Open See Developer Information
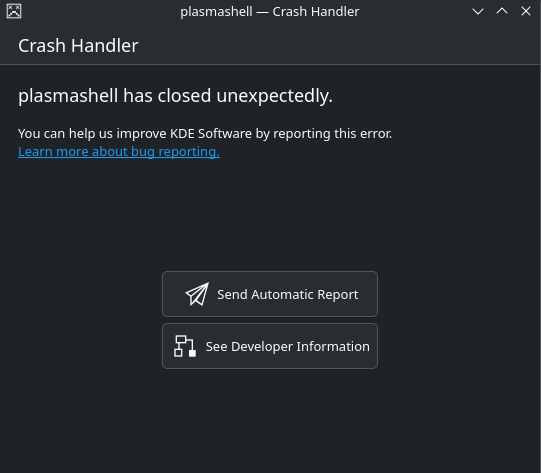The height and width of the screenshot is (473, 541). [270, 346]
